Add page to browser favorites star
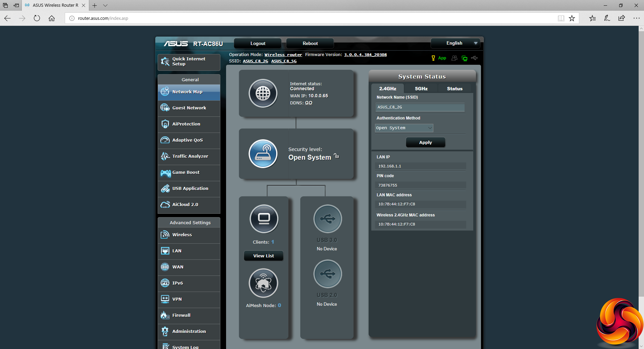This screenshot has height=349, width=644. pos(572,18)
